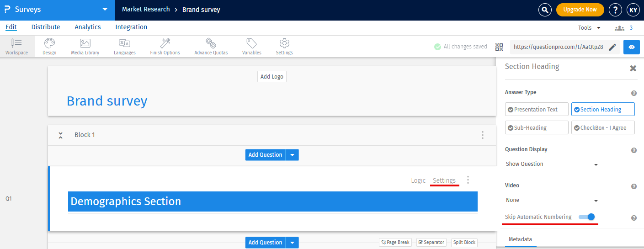This screenshot has width=644, height=249.
Task: Click the QuestionPro logo icon
Action: (7, 9)
